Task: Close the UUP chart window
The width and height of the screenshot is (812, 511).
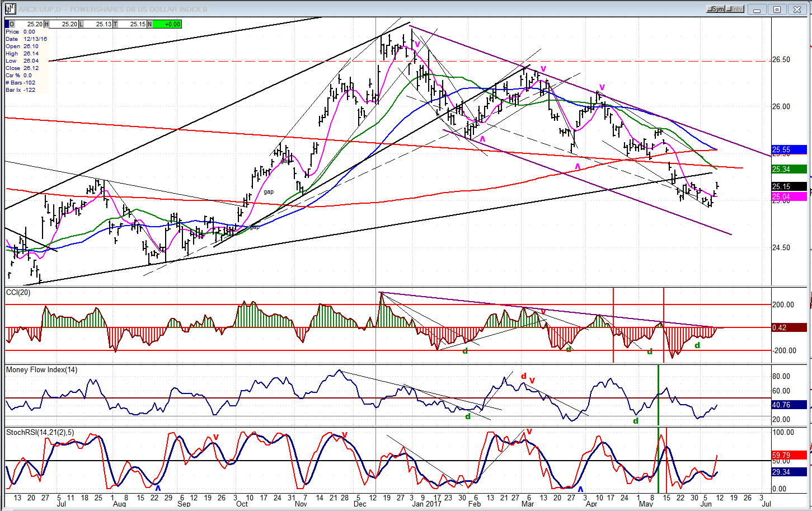Action: [796, 9]
